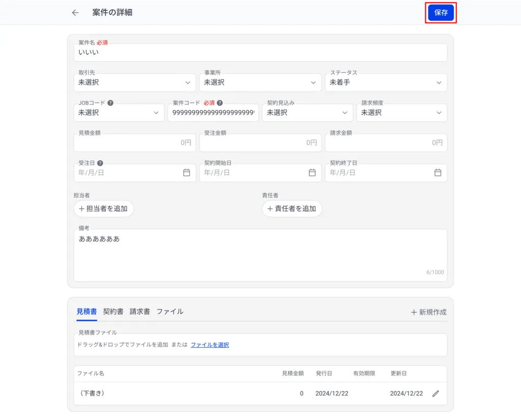This screenshot has width=521, height=420.
Task: Click the 発行日 column header
Action: point(324,374)
